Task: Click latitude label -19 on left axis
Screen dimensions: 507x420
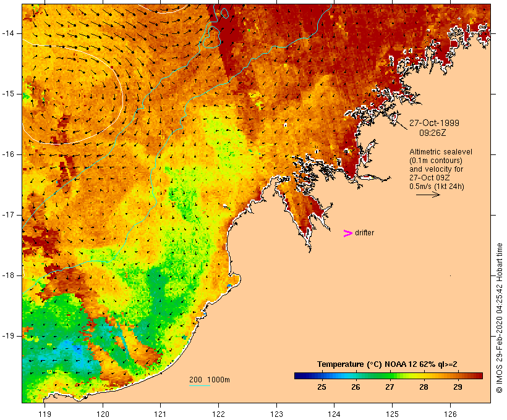Action: (x=8, y=336)
